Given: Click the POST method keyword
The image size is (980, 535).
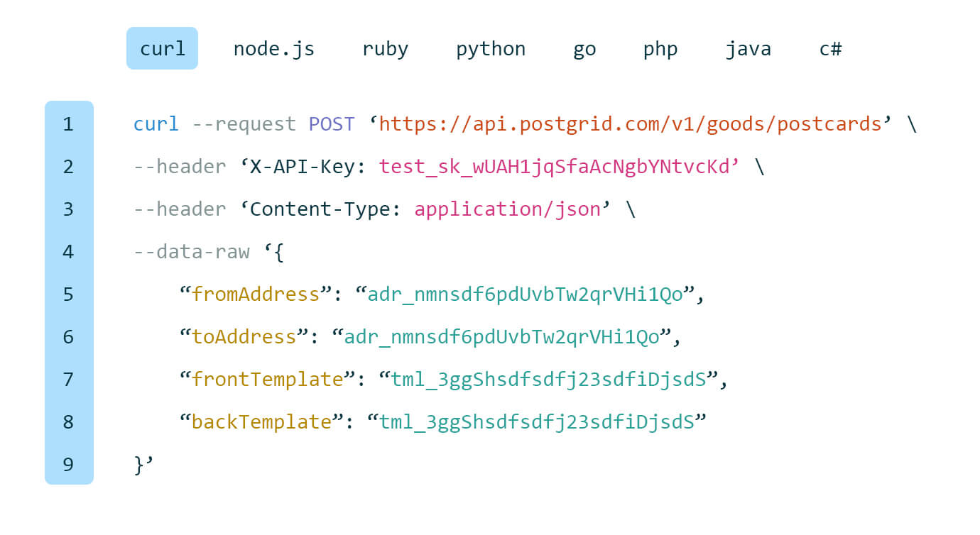Looking at the screenshot, I should (x=331, y=124).
